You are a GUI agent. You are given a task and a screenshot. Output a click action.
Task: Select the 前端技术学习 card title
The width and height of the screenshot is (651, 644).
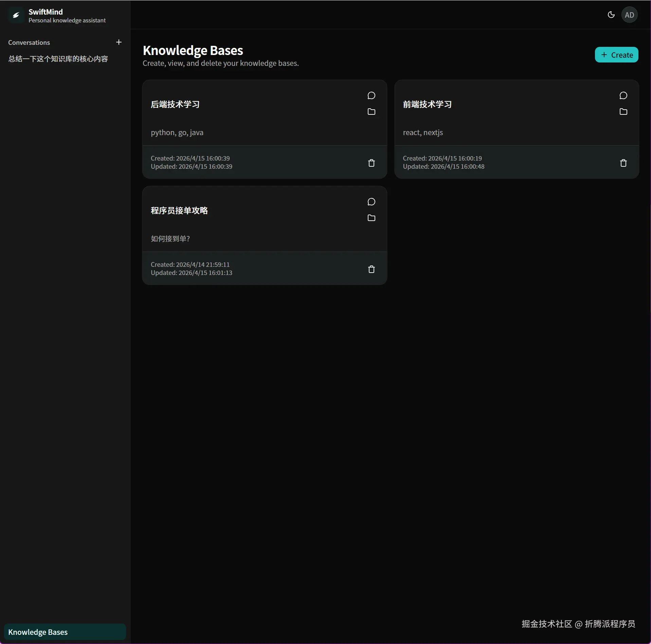pyautogui.click(x=427, y=105)
